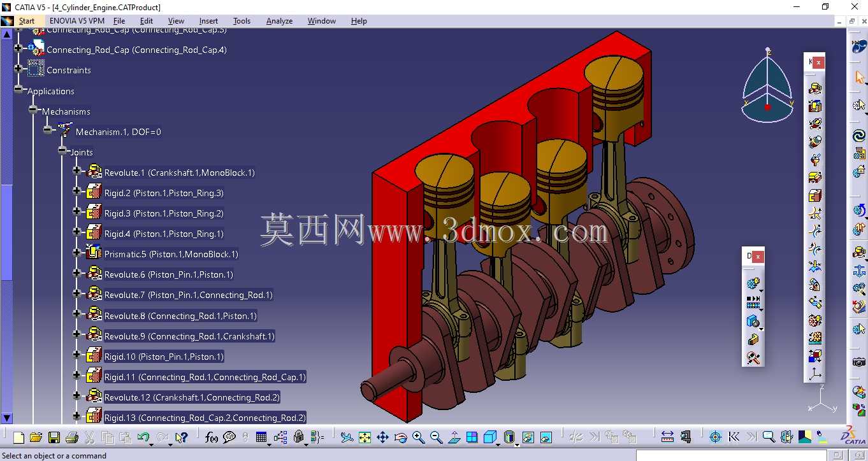Collapse the Mechanism.1 node
Screen dimensions: 868x461
(48, 130)
